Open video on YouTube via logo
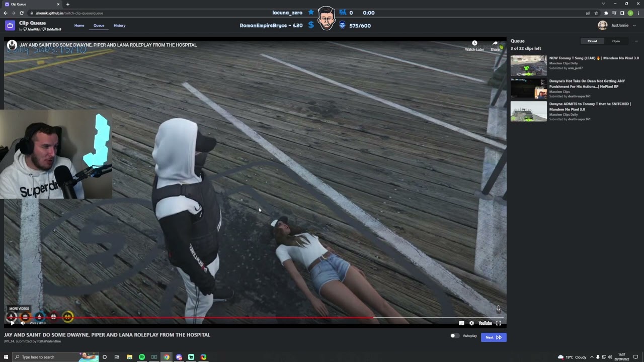This screenshot has width=644, height=362. (x=485, y=323)
